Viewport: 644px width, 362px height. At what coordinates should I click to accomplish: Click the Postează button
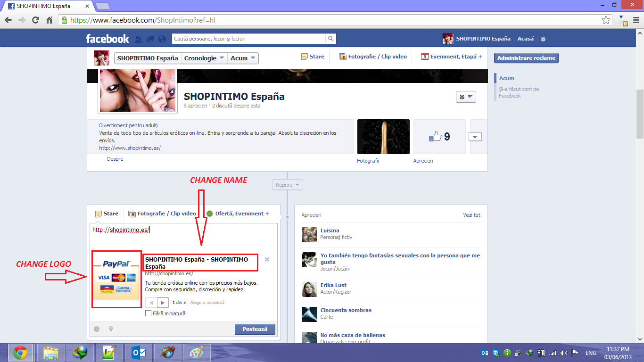click(x=255, y=329)
